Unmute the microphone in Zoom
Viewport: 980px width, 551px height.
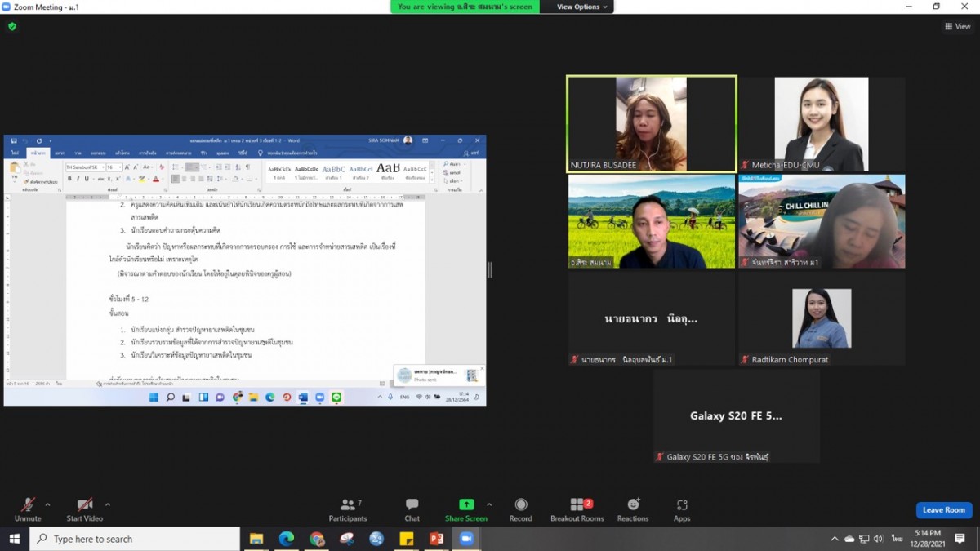coord(27,509)
